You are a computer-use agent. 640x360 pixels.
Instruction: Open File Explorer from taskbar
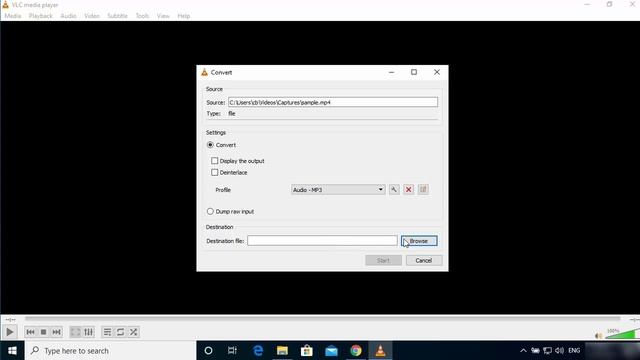click(282, 351)
